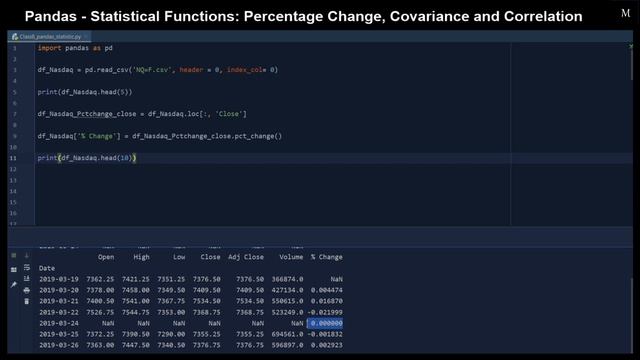The image size is (640, 360).
Task: Stop the running process in Run panel
Action: coord(13,256)
